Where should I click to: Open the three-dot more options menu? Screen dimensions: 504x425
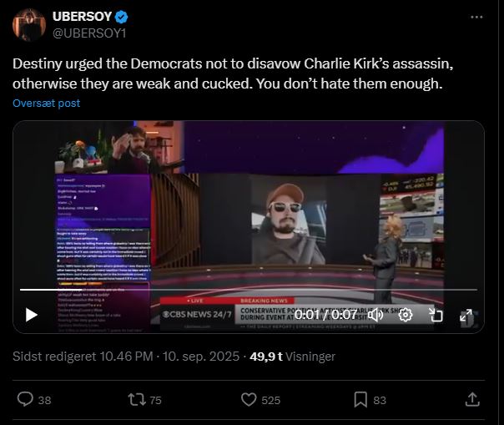[x=476, y=17]
